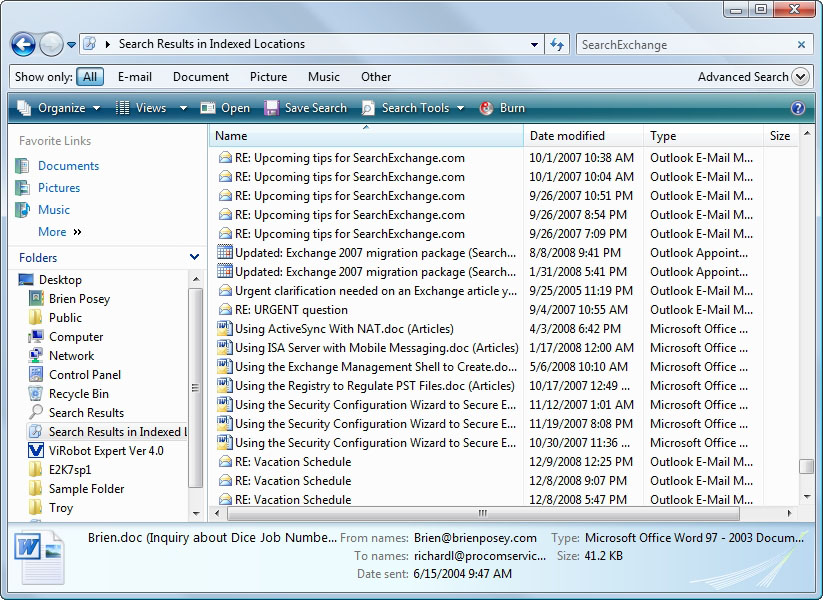Open the Search Tools menu
823x600 pixels.
click(x=414, y=108)
